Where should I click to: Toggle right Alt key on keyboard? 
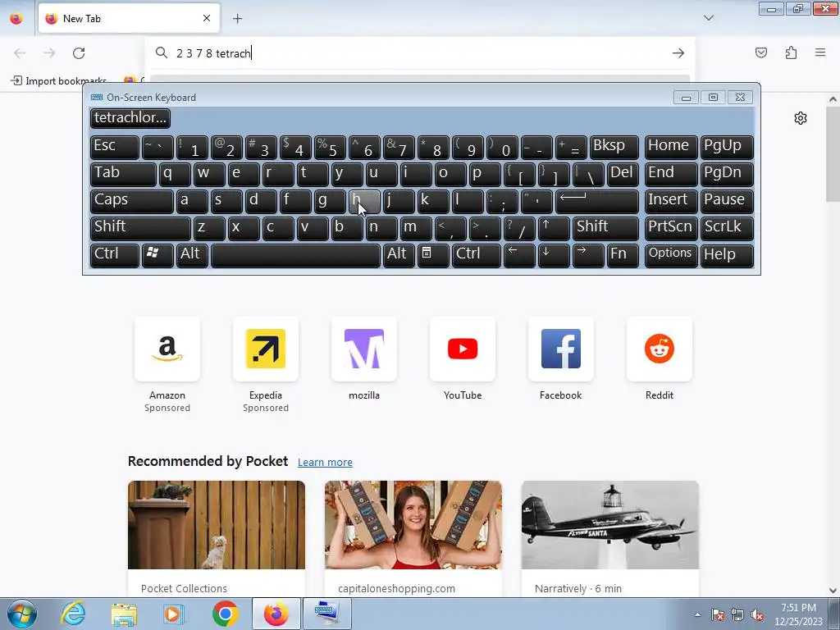pyautogui.click(x=399, y=255)
